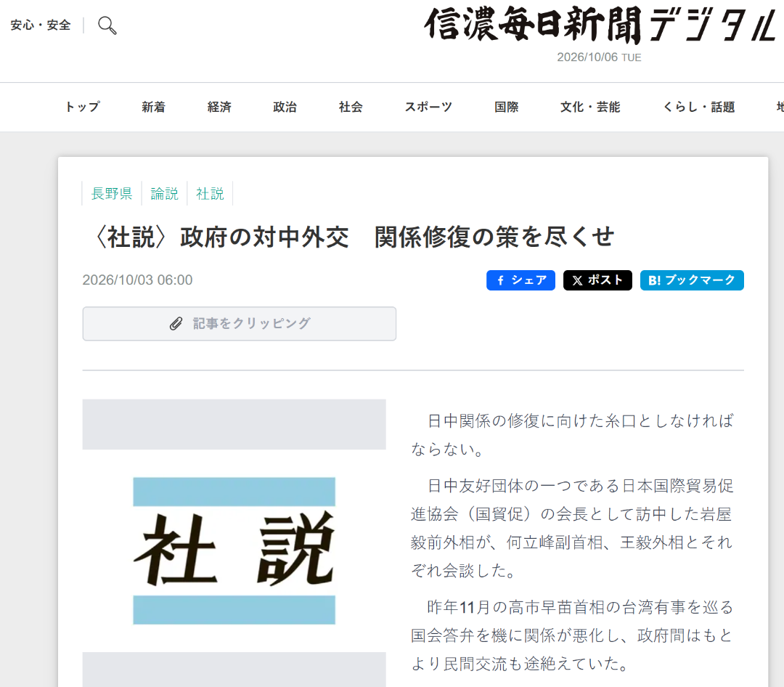
Task: Post the article to X
Action: [597, 280]
